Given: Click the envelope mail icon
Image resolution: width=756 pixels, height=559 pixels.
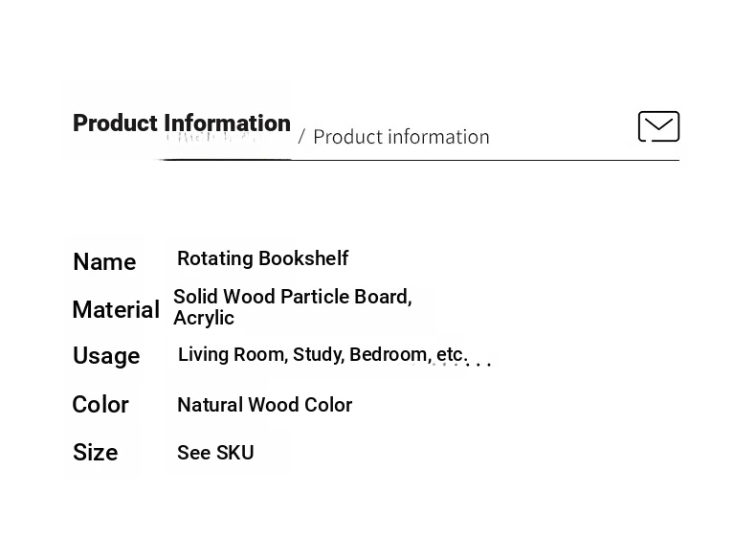Looking at the screenshot, I should point(658,126).
